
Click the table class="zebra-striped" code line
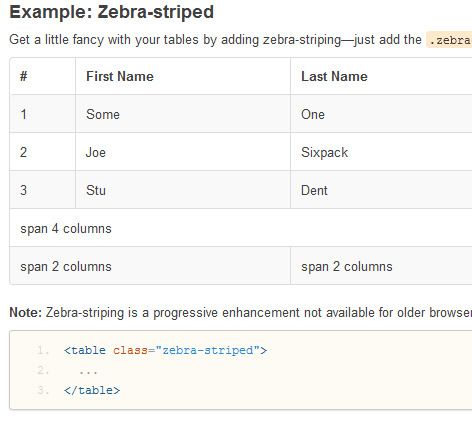165,350
